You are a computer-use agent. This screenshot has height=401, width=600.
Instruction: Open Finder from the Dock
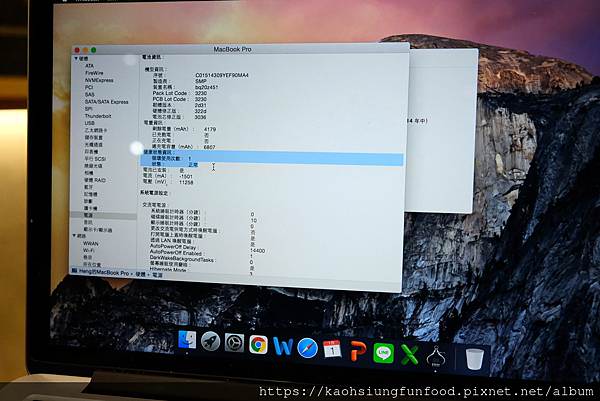point(187,340)
